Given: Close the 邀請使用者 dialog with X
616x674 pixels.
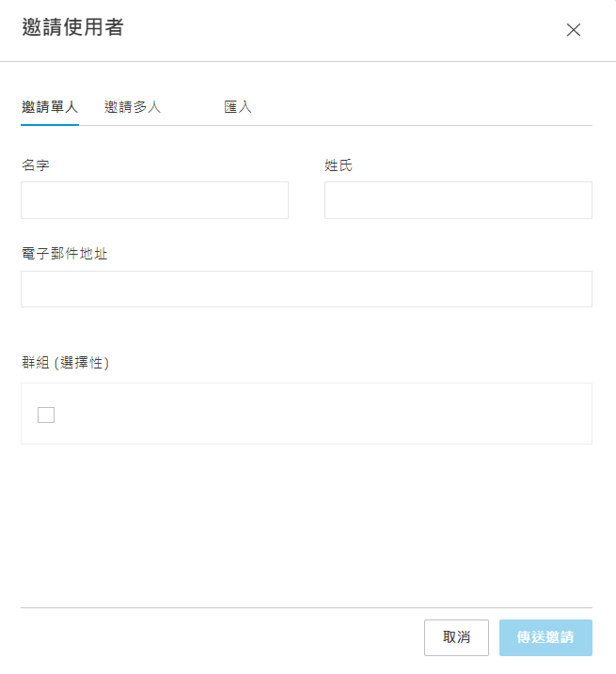Looking at the screenshot, I should [x=574, y=29].
